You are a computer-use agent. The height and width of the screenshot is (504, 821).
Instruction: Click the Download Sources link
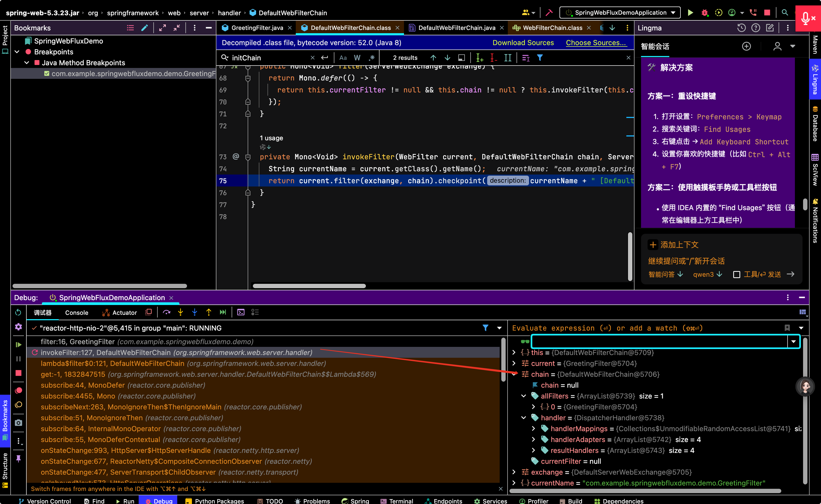tap(523, 43)
